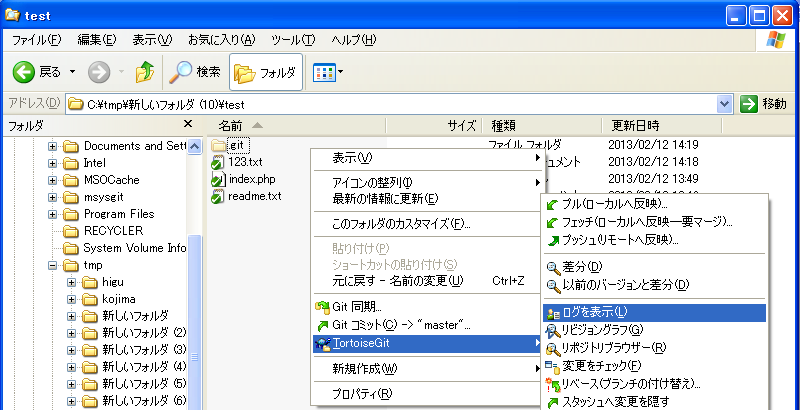Click the Search toolbar button
Image resolution: width=800 pixels, height=410 pixels.
point(195,72)
